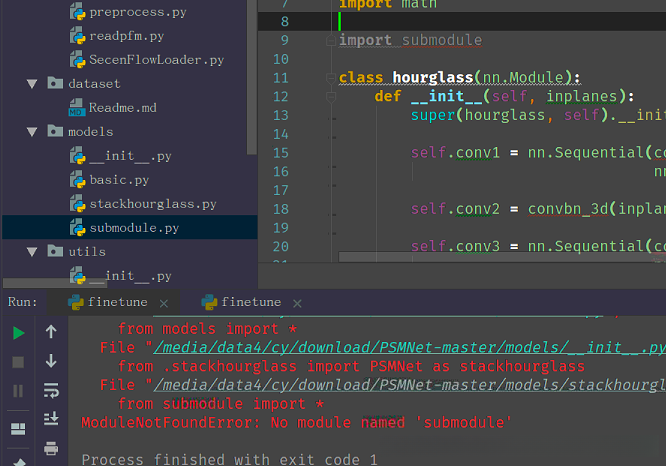Close the first finetune run tab
This screenshot has height=466, width=666.
pyautogui.click(x=164, y=303)
